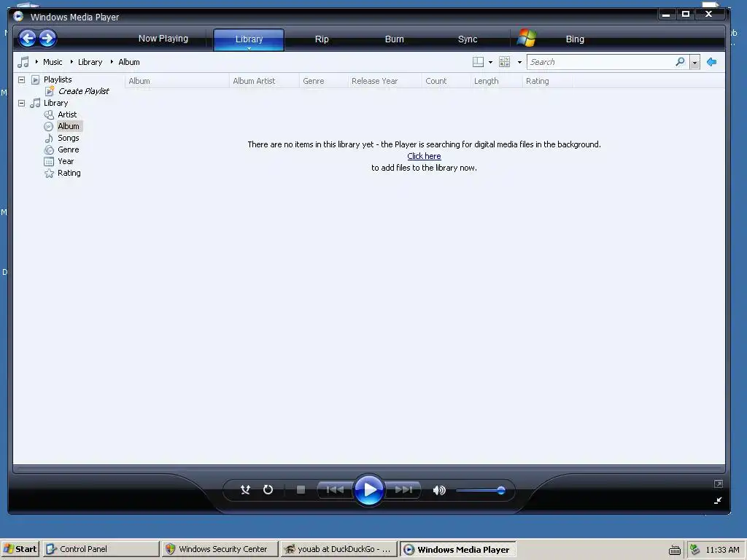Switch to Control Panel in the taskbar
Viewport: 747px width, 560px height.
101,549
